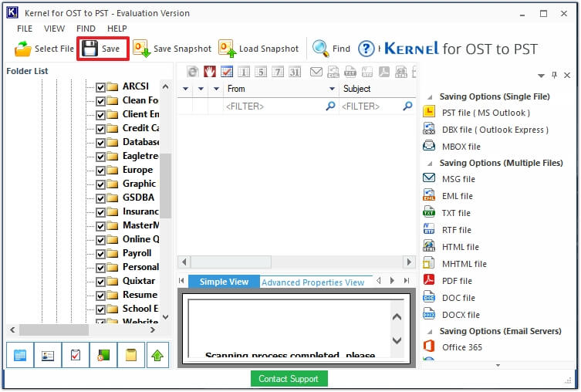Uncheck the Payroll folder checkbox
The width and height of the screenshot is (581, 392).
coord(100,254)
